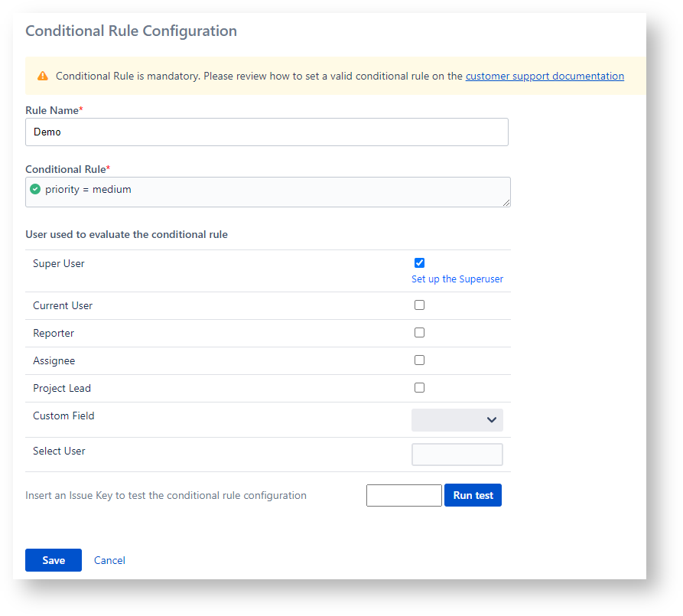Image resolution: width=683 pixels, height=616 pixels.
Task: Tick the Reporter checkbox
Action: [x=419, y=333]
